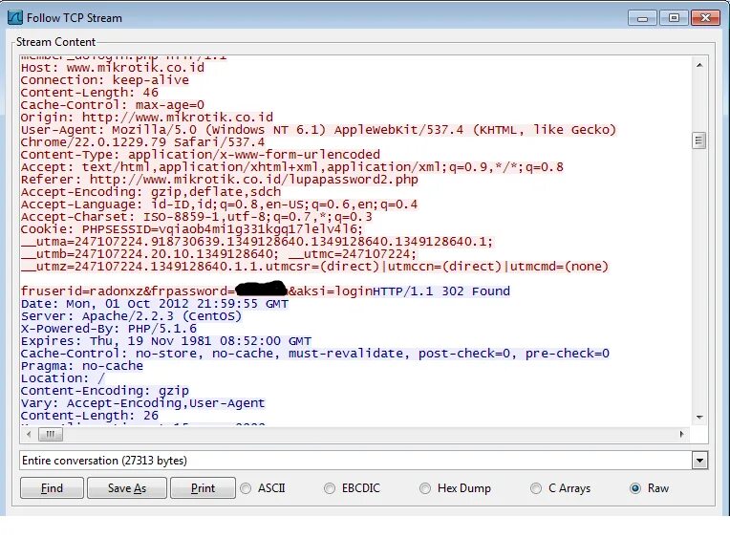Screen dimensions: 730x560
Task: Click the Save As button
Action: (127, 487)
